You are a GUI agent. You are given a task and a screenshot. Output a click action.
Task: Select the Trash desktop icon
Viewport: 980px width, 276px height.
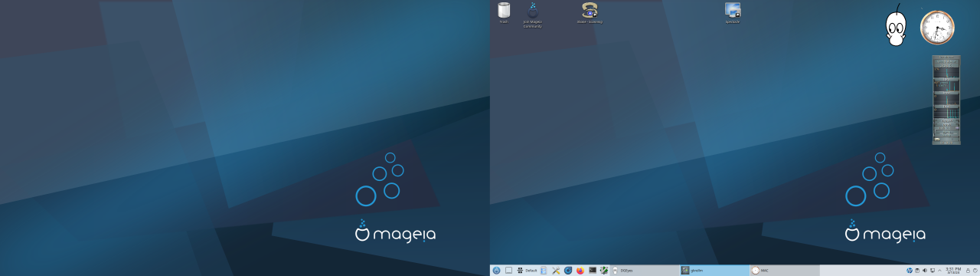tap(504, 13)
